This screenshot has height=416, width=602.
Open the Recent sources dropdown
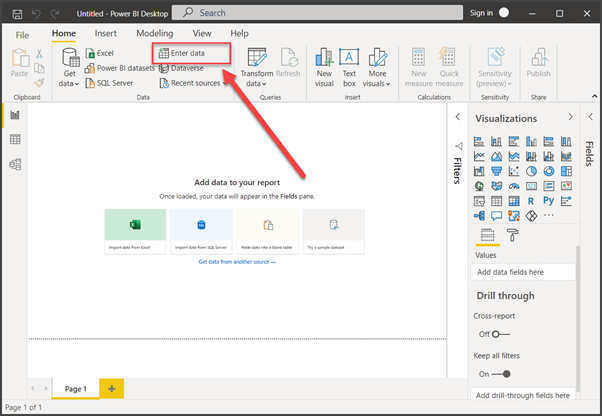coord(193,83)
